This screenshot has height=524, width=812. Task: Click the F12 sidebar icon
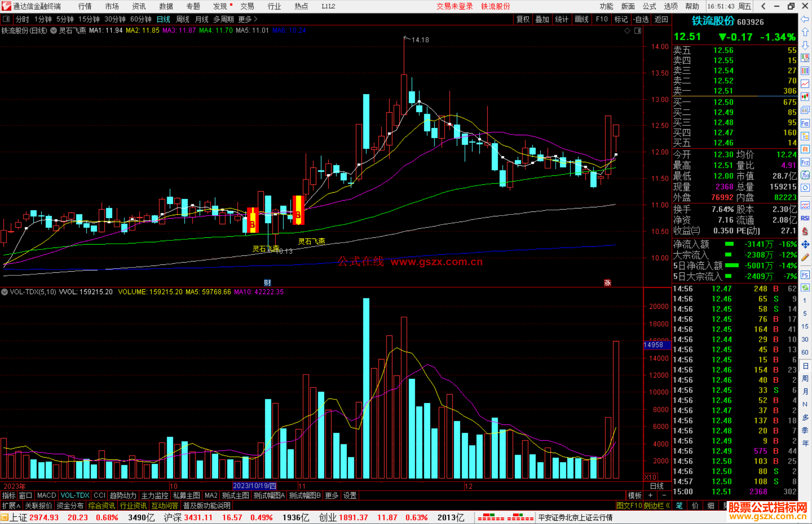805,162
